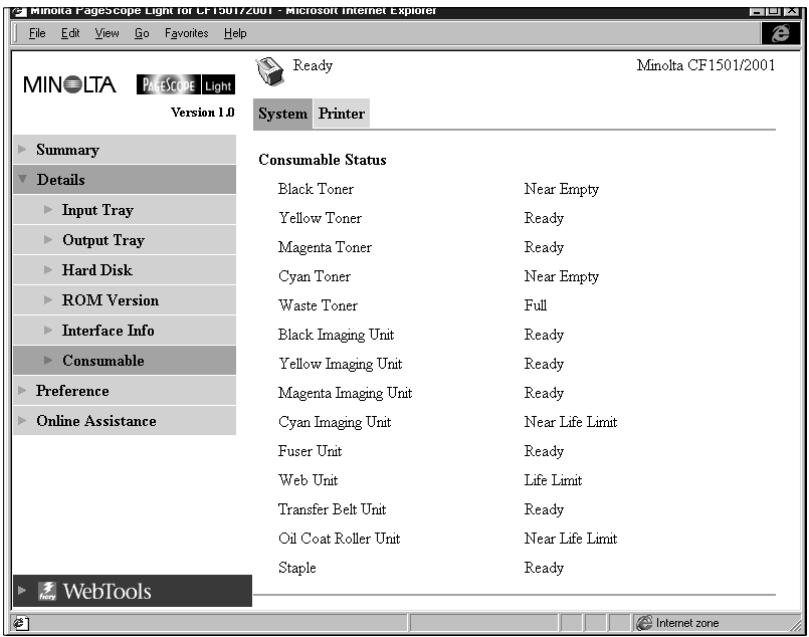Image resolution: width=809 pixels, height=637 pixels.
Task: Click the Black Toner label
Action: [316, 189]
